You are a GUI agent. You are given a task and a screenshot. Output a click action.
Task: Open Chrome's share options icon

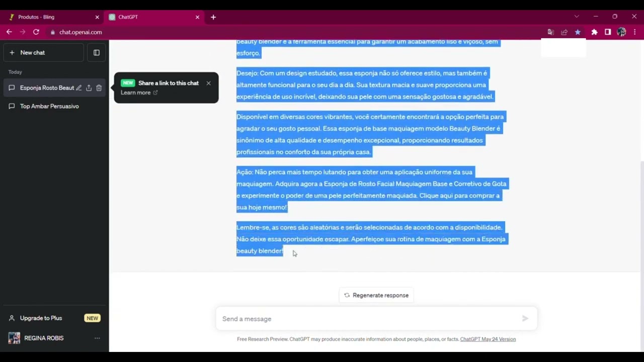[x=564, y=32]
